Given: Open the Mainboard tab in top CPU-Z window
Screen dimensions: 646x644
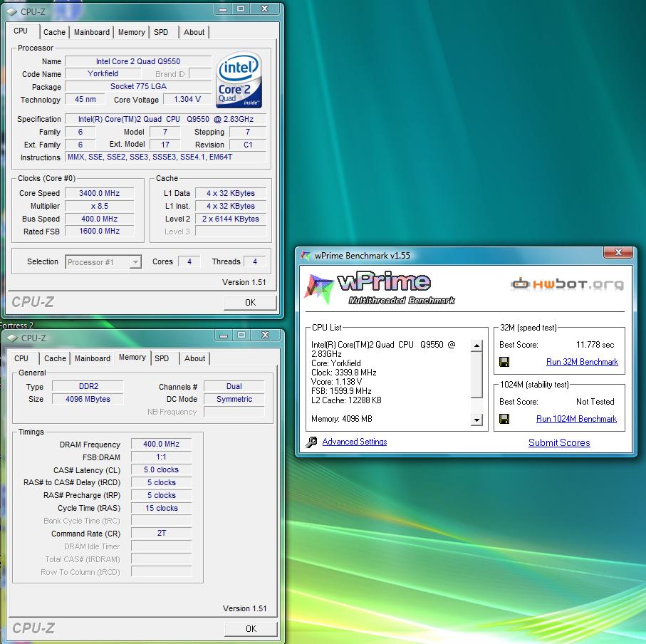Looking at the screenshot, I should (92, 32).
